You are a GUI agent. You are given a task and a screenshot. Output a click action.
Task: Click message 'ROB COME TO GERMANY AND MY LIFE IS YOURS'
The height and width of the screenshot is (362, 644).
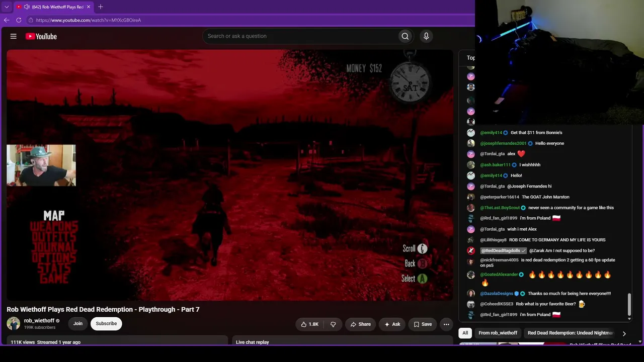[557, 240]
